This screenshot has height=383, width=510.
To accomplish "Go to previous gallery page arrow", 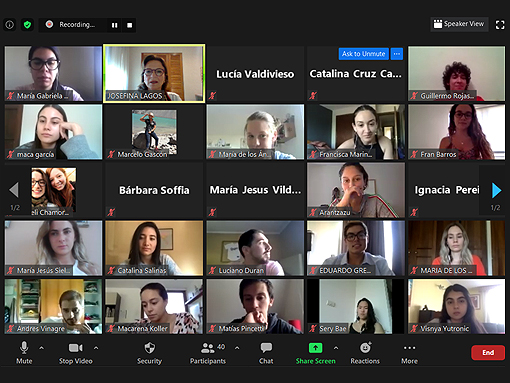I will point(14,190).
